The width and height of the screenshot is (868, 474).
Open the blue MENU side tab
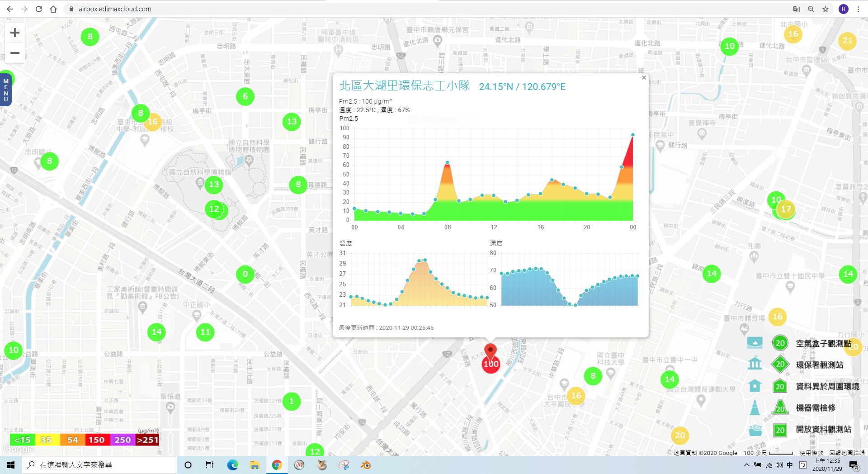pos(5,90)
